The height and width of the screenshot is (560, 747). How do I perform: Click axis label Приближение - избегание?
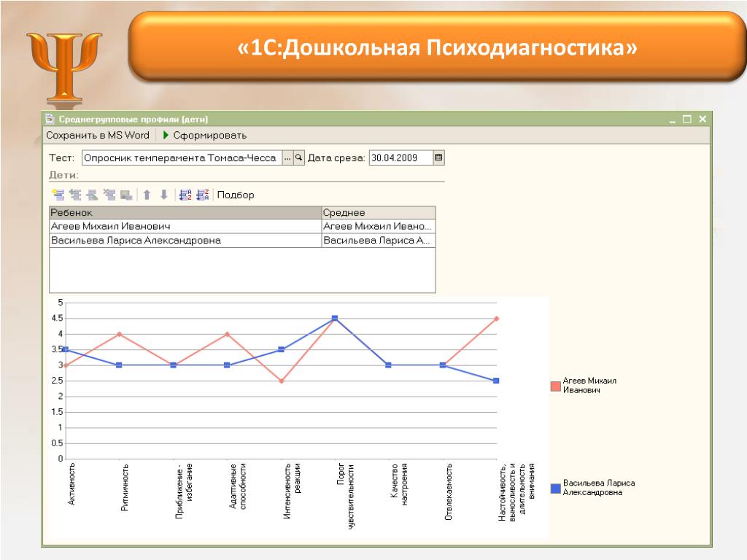(x=184, y=491)
